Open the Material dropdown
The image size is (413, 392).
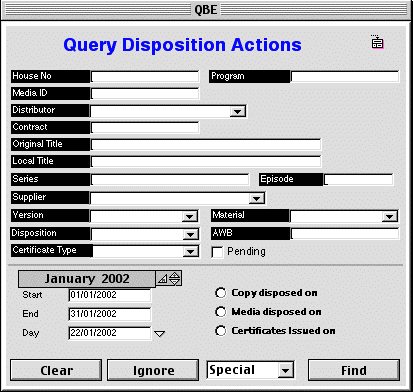tap(389, 217)
